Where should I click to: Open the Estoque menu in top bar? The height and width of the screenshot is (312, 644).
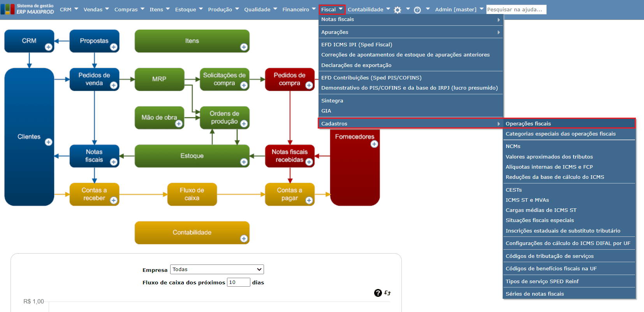point(189,9)
